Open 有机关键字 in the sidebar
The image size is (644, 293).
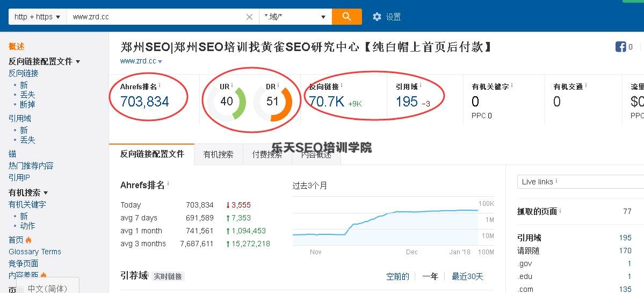(x=27, y=204)
